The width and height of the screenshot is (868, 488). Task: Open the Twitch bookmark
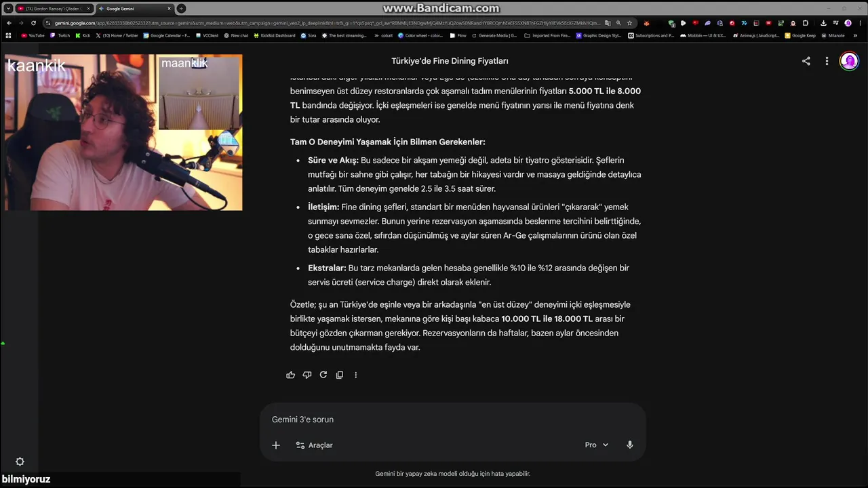pos(60,35)
